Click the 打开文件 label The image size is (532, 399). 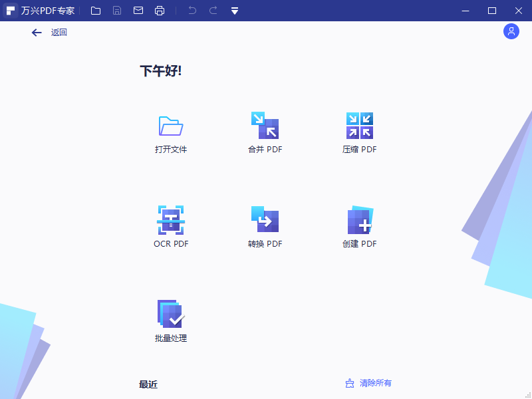point(171,149)
